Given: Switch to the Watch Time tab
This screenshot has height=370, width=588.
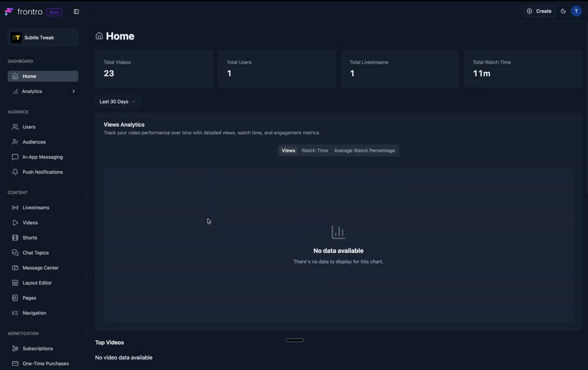Looking at the screenshot, I should click(314, 150).
